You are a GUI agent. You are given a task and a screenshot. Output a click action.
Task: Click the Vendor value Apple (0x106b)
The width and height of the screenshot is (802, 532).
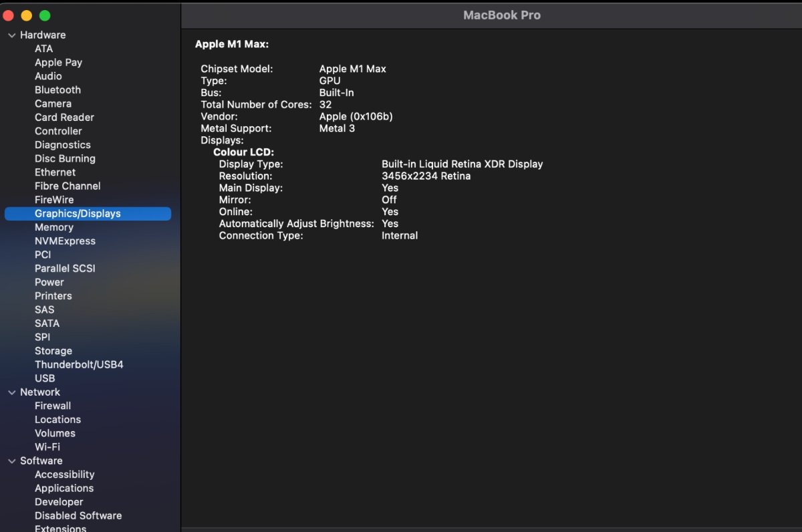(x=356, y=116)
